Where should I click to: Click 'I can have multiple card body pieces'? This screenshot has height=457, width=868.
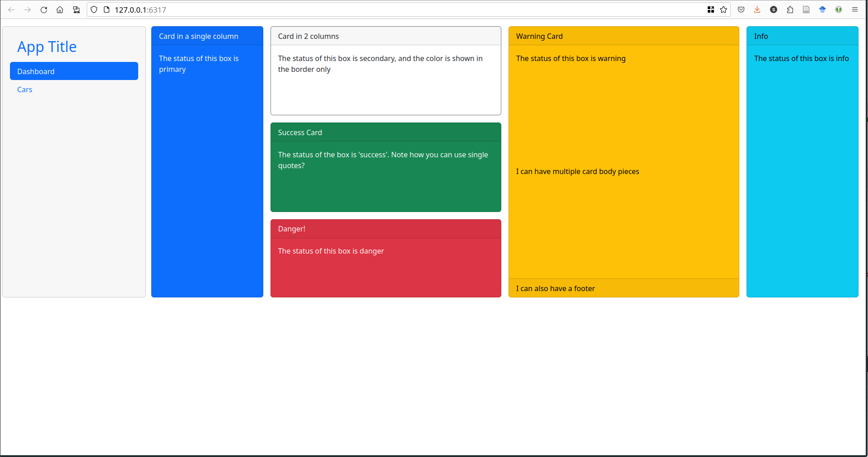[x=578, y=171]
